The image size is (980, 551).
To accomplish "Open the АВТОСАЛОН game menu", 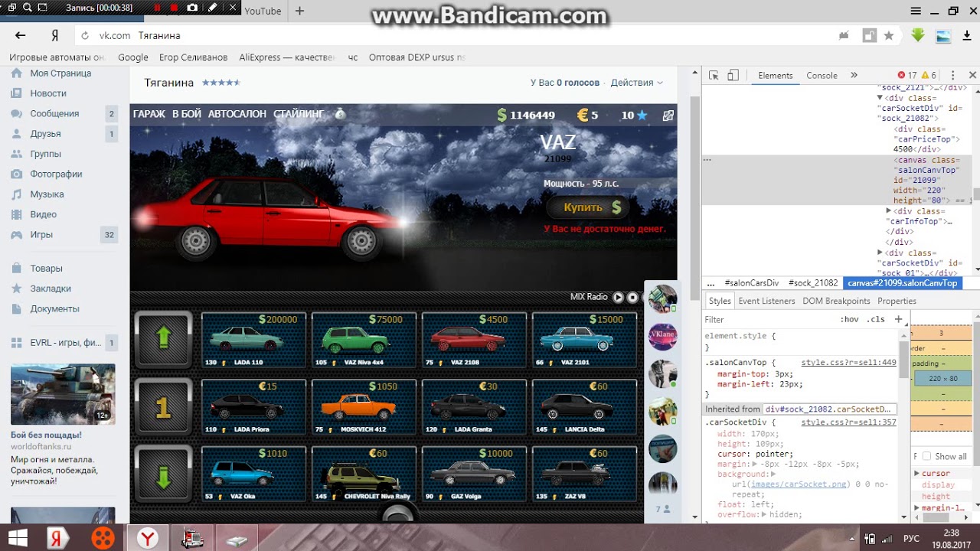I will pyautogui.click(x=237, y=114).
